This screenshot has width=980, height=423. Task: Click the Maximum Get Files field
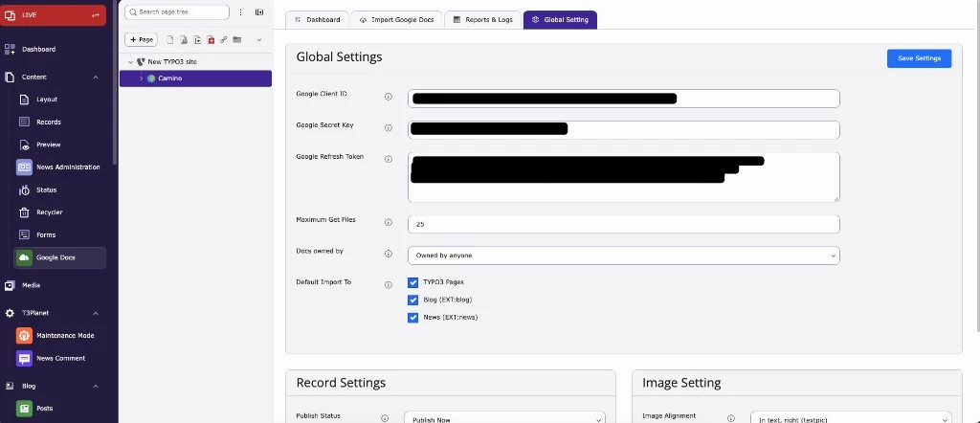tap(624, 224)
